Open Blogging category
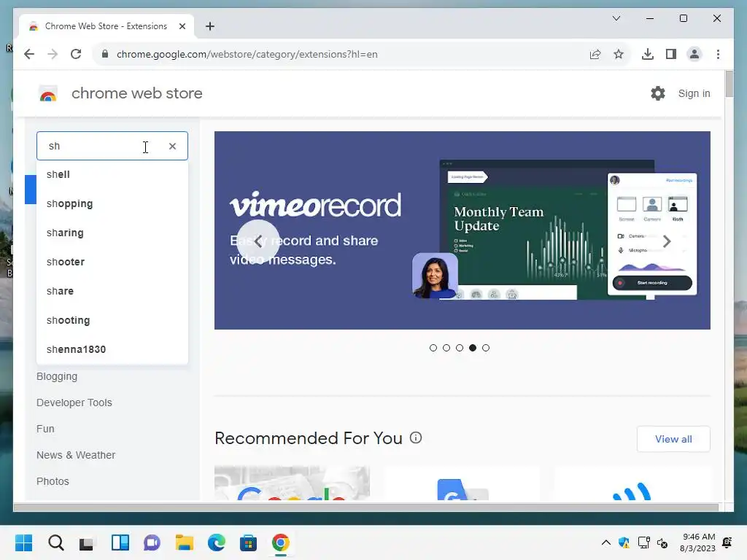 click(57, 377)
